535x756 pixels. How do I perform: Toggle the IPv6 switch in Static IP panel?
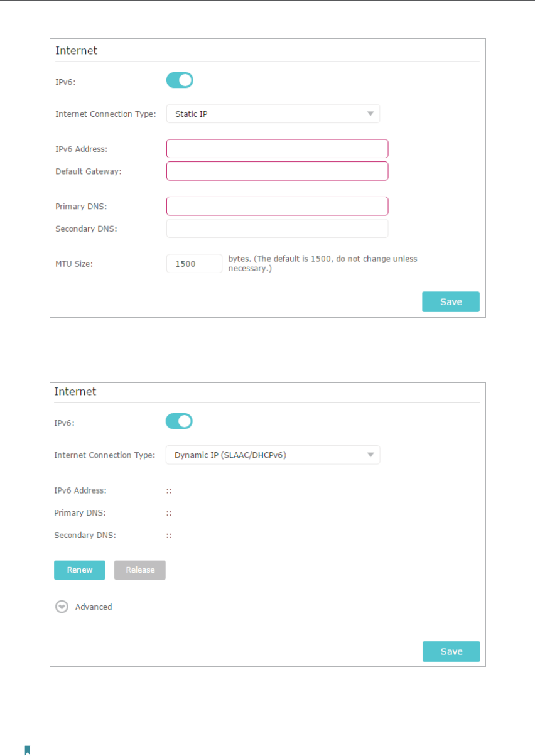(x=180, y=80)
